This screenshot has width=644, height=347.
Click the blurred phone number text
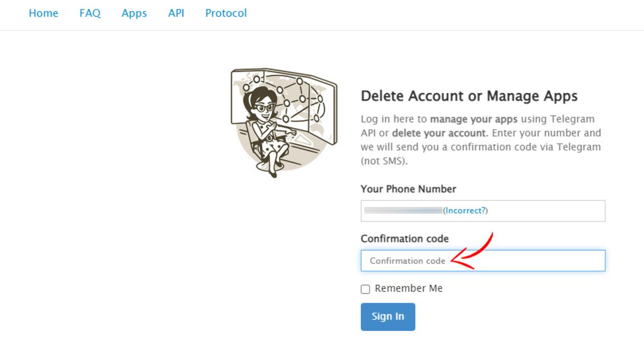click(403, 211)
